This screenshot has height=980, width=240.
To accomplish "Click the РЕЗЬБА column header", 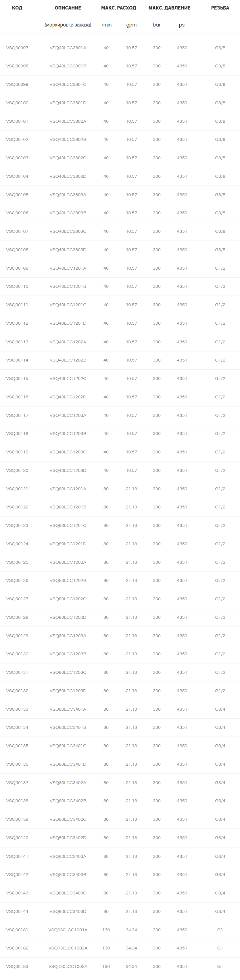I will click(x=220, y=8).
